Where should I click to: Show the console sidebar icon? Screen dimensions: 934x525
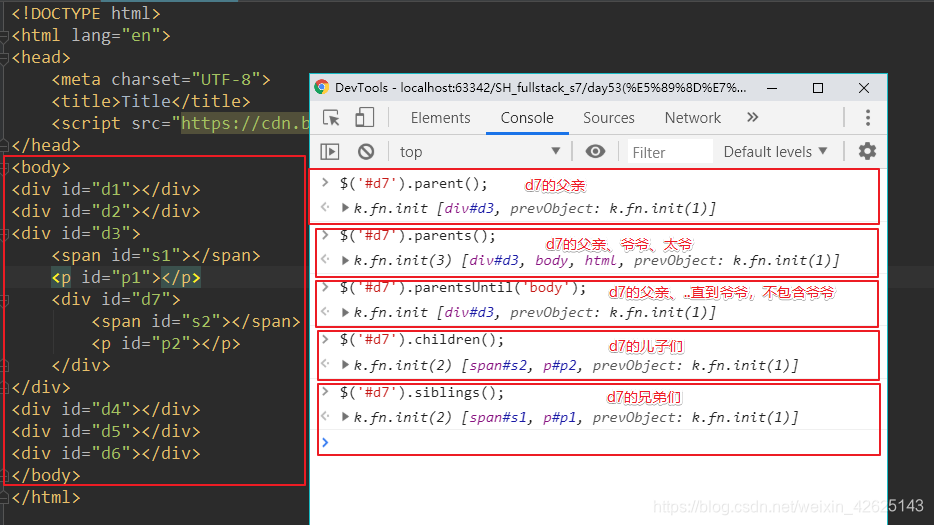[329, 151]
